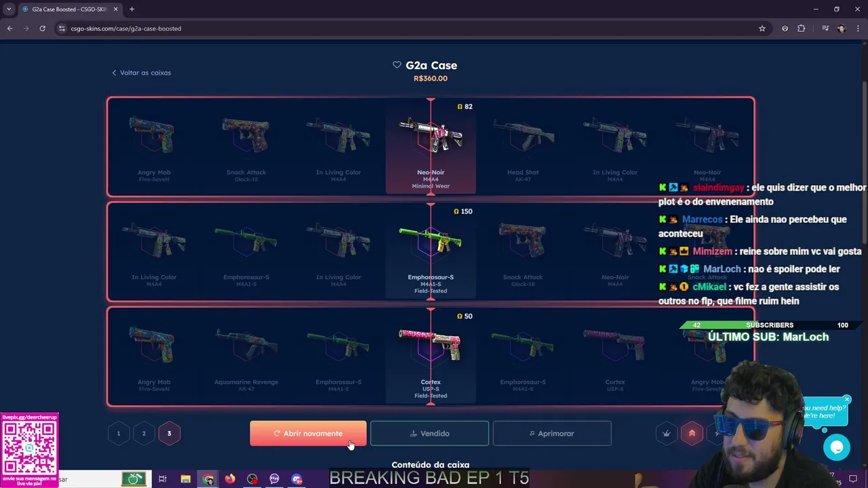Select case quantity 1 hexagon
This screenshot has height=488, width=868.
118,433
